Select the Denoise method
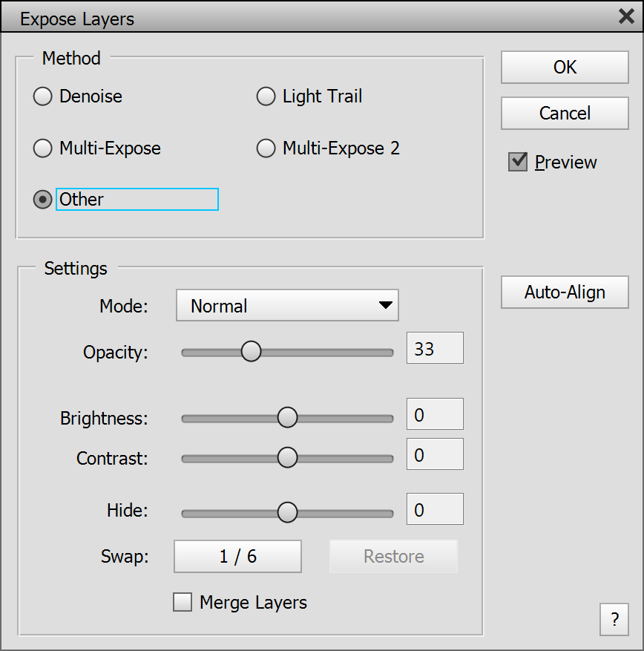644x651 pixels. click(43, 96)
